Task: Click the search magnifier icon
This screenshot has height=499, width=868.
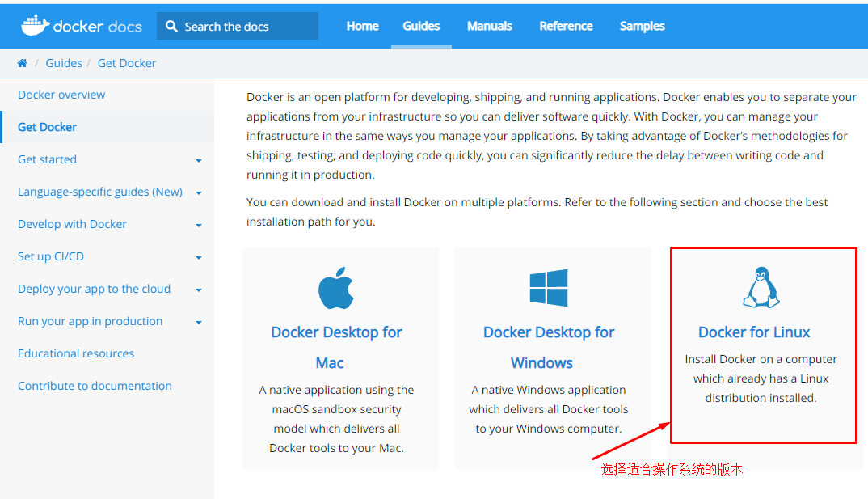Action: pyautogui.click(x=171, y=26)
